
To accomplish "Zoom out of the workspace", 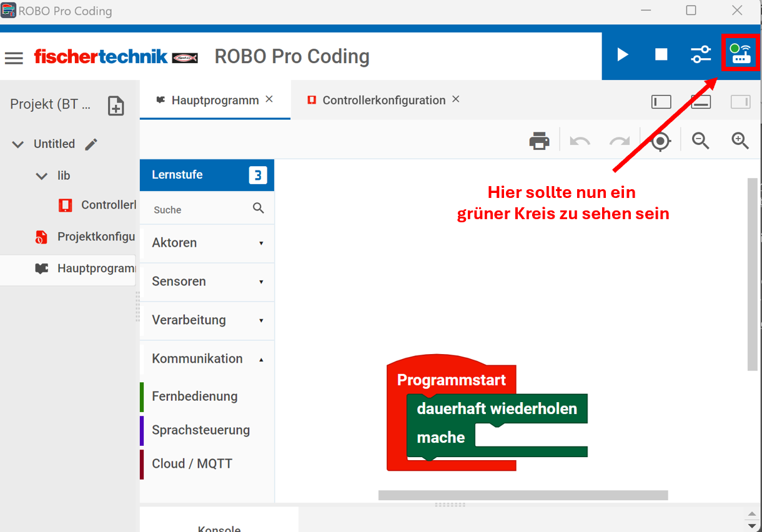I will (x=701, y=141).
